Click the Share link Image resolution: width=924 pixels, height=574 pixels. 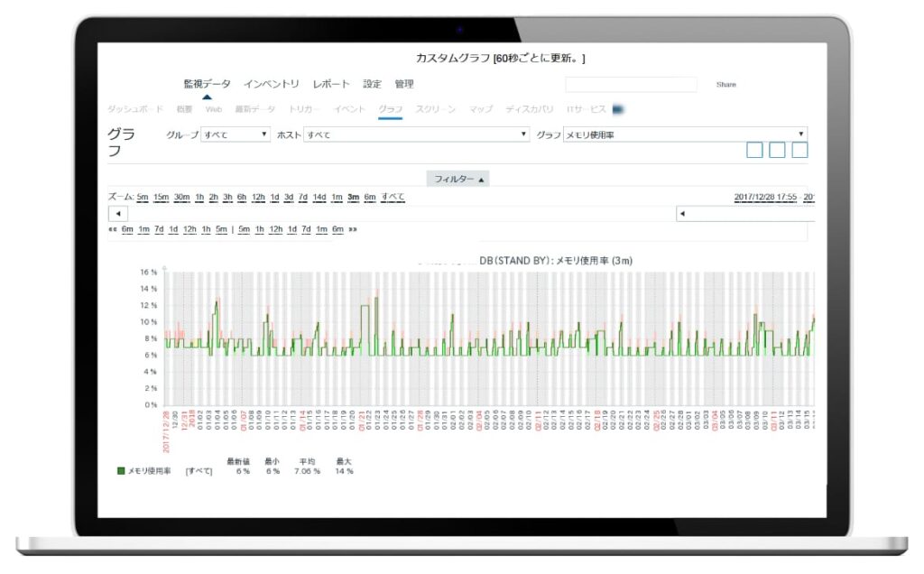coord(725,85)
